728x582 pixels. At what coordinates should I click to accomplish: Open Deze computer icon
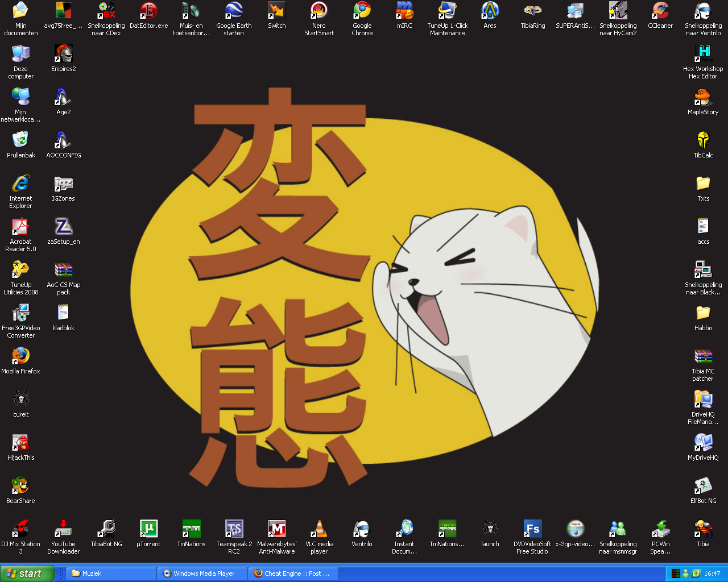[20, 53]
